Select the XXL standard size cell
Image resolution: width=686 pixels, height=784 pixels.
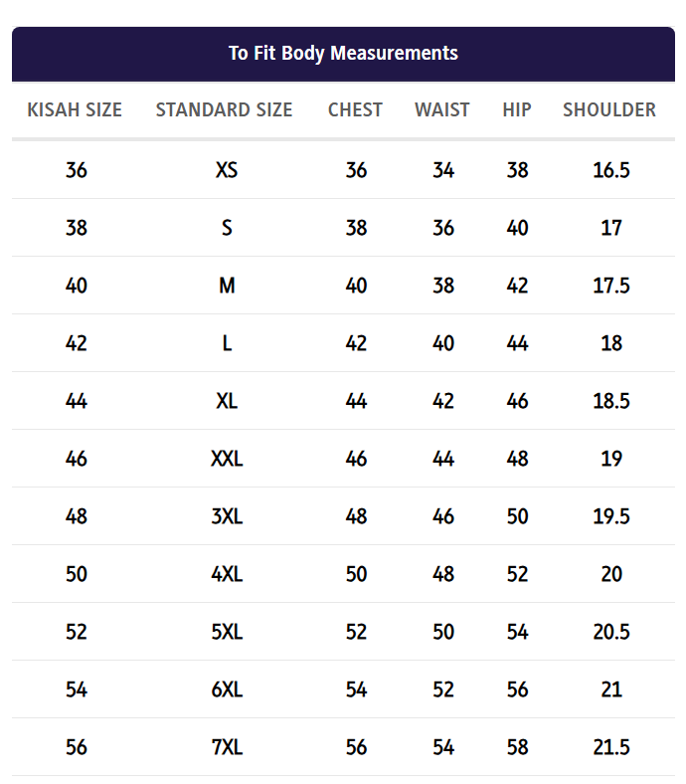(227, 459)
